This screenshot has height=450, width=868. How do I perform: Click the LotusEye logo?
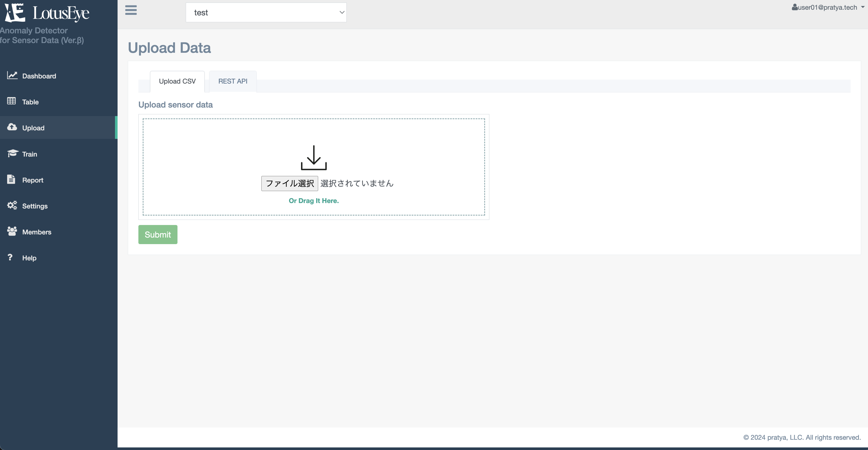pyautogui.click(x=47, y=13)
